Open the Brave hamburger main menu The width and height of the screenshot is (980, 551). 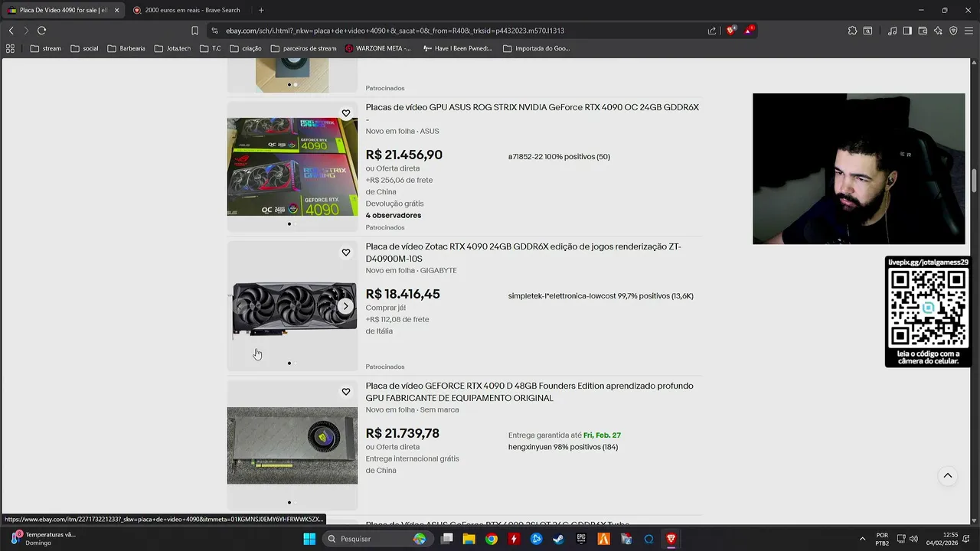[969, 31]
